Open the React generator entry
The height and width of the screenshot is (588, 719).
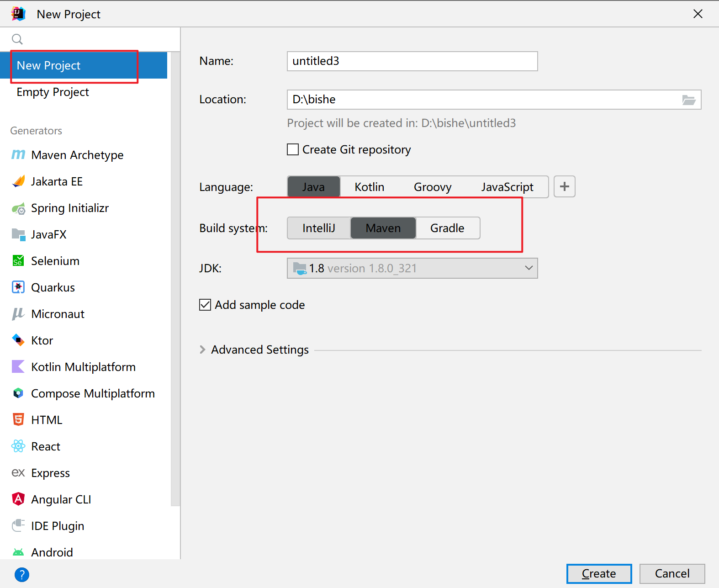[x=84, y=446]
